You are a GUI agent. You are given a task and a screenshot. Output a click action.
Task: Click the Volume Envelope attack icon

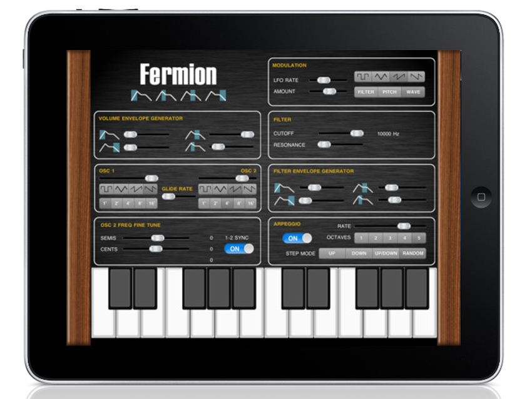[110, 135]
